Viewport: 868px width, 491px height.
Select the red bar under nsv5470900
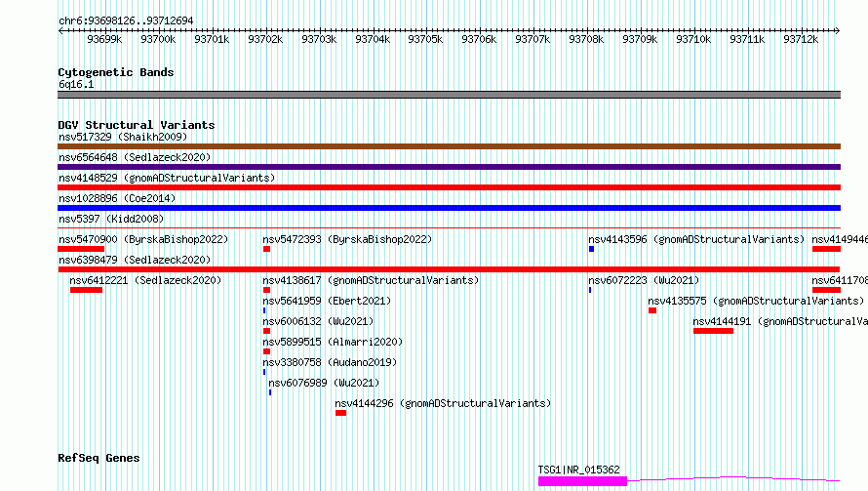[x=81, y=249]
